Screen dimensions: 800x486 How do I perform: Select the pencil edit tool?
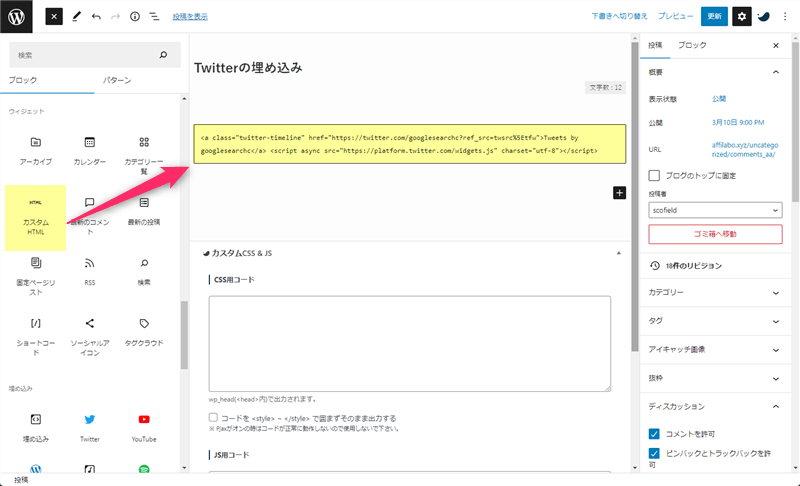(77, 16)
